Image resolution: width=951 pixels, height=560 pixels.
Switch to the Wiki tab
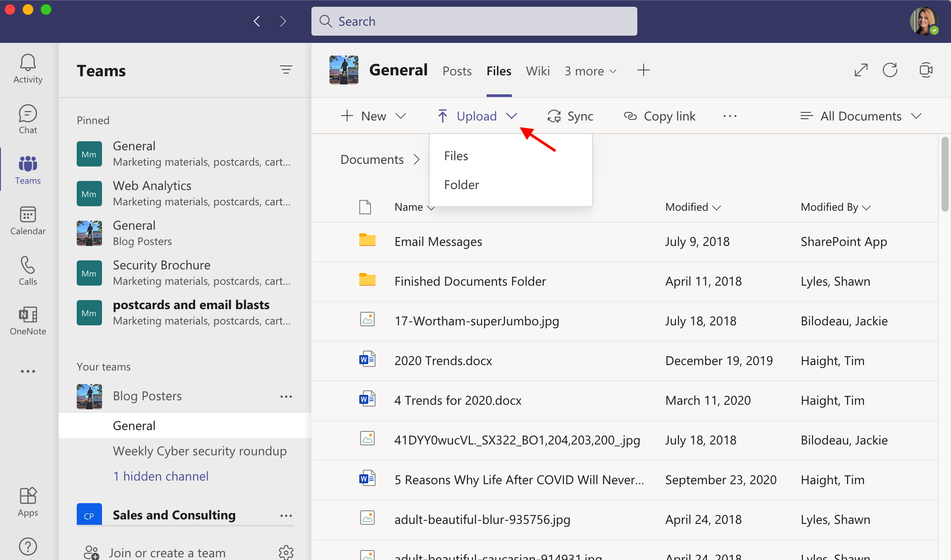(538, 70)
